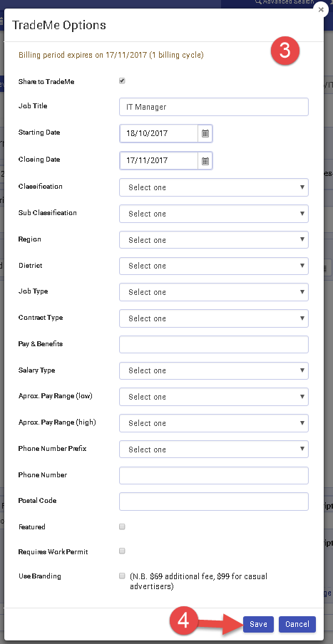Open the Salary Type dropdown
Image resolution: width=333 pixels, height=644 pixels.
tap(214, 370)
